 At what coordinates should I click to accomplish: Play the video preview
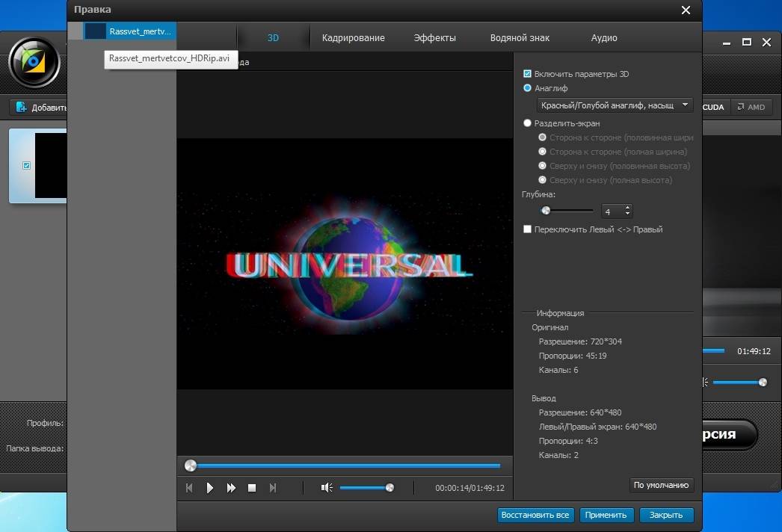click(x=210, y=488)
